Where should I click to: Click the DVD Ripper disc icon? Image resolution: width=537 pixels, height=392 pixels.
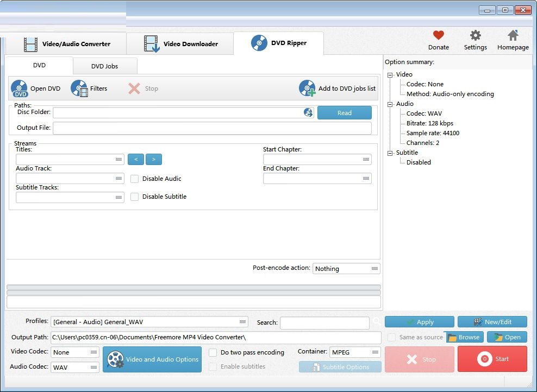coord(259,43)
